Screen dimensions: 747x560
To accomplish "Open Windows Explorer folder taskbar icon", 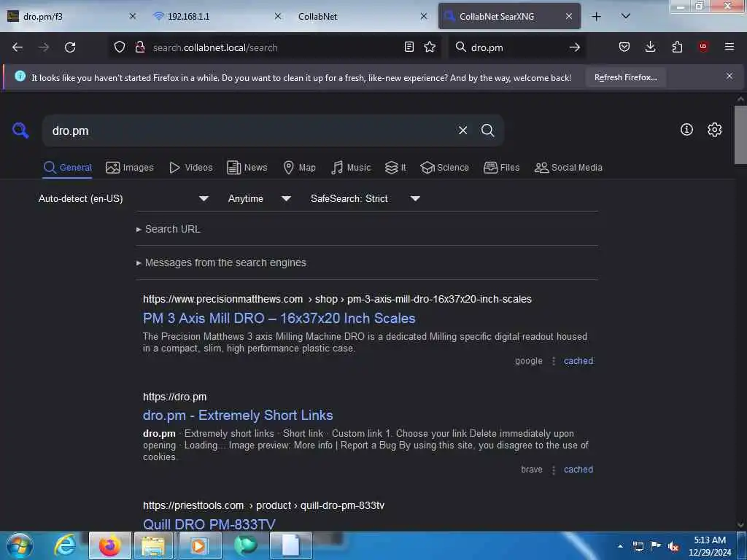I will click(153, 545).
